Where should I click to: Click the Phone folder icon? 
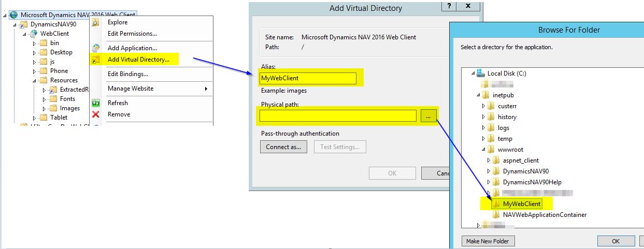click(44, 71)
